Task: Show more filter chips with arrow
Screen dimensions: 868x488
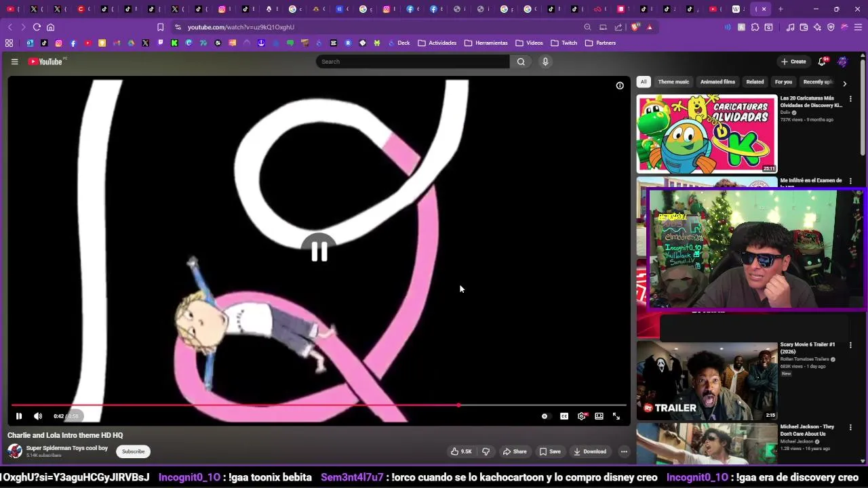Action: (844, 83)
